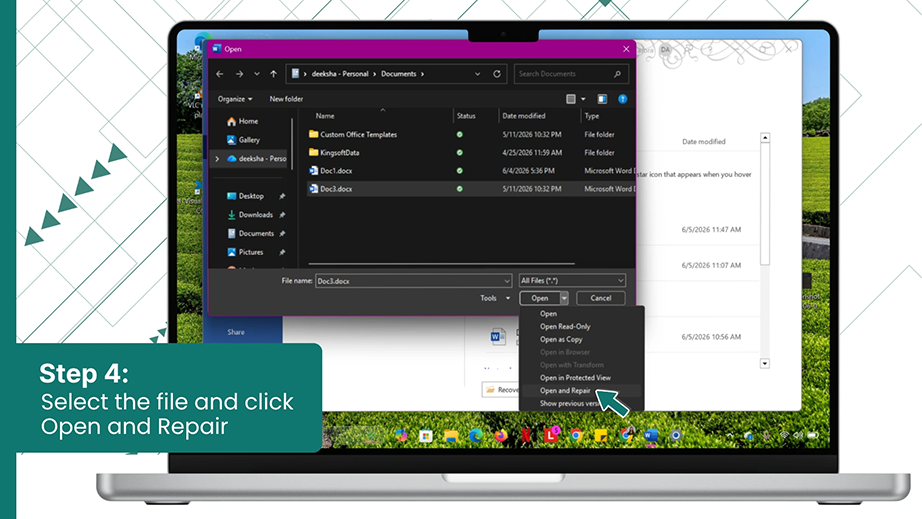Change the file view layout icon

click(570, 99)
